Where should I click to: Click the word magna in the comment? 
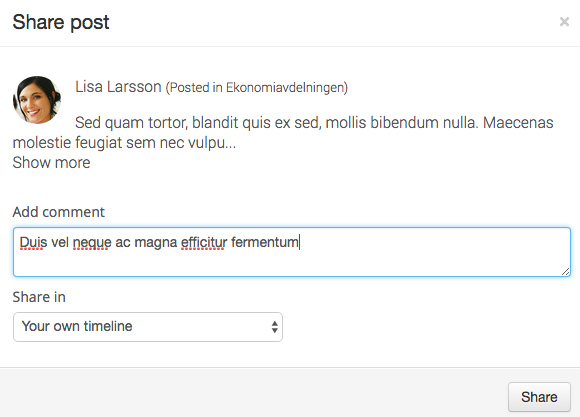pyautogui.click(x=156, y=243)
